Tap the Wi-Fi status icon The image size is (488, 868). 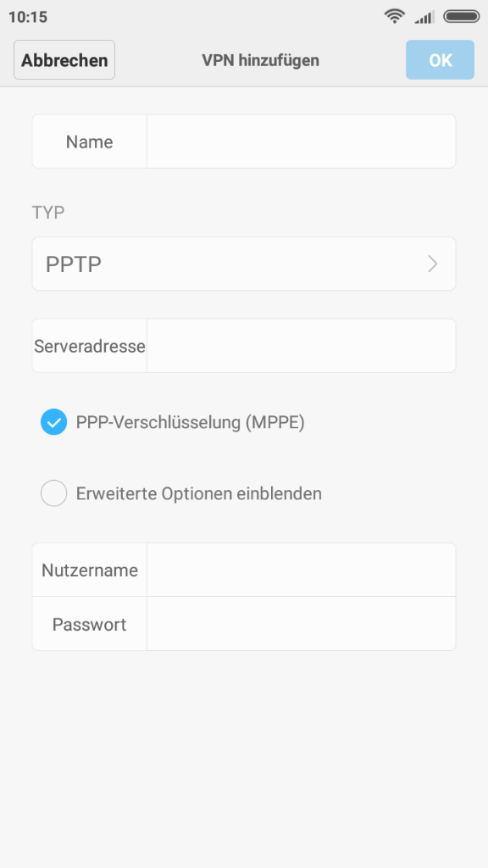(394, 17)
